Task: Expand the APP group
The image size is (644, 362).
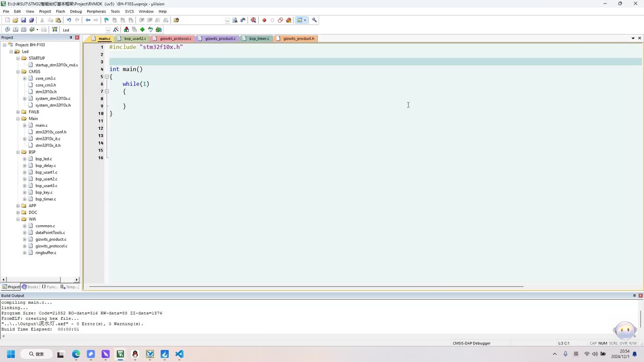Action: click(x=18, y=206)
